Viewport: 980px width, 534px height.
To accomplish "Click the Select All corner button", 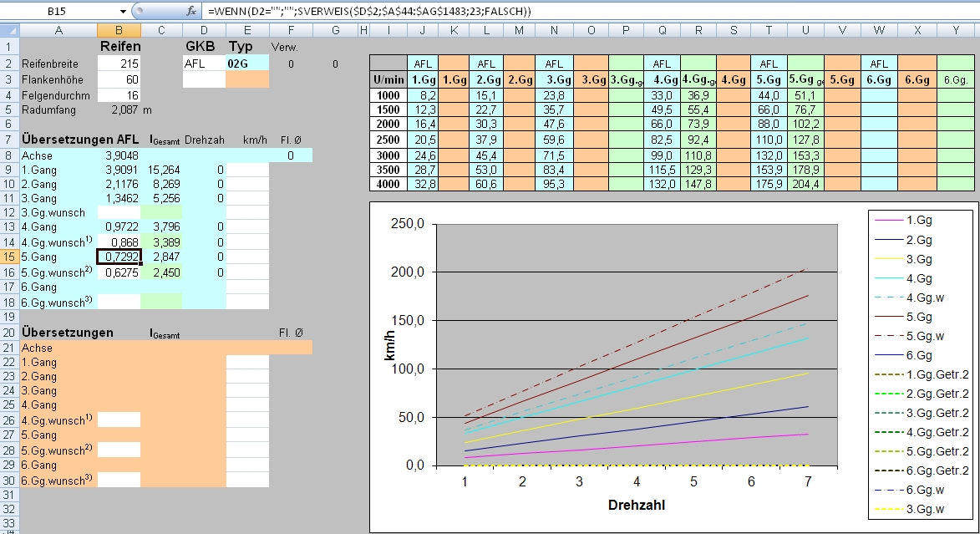I will 9,30.
